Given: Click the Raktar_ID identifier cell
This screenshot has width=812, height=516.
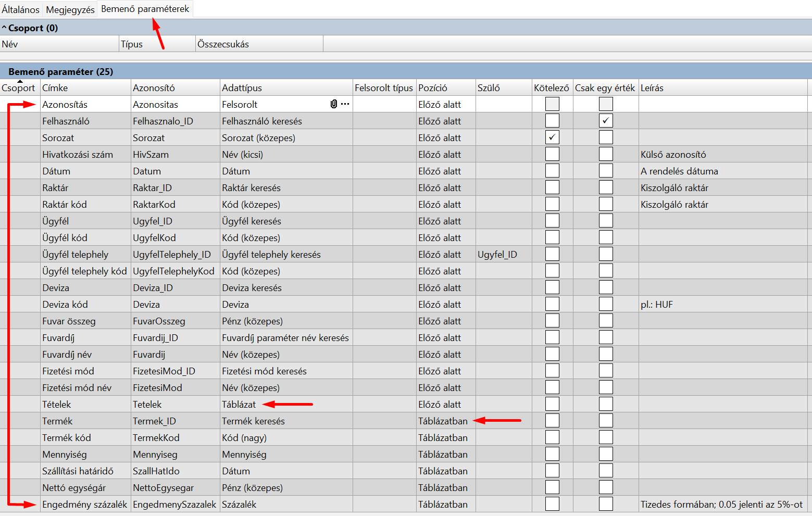Looking at the screenshot, I should coord(176,187).
